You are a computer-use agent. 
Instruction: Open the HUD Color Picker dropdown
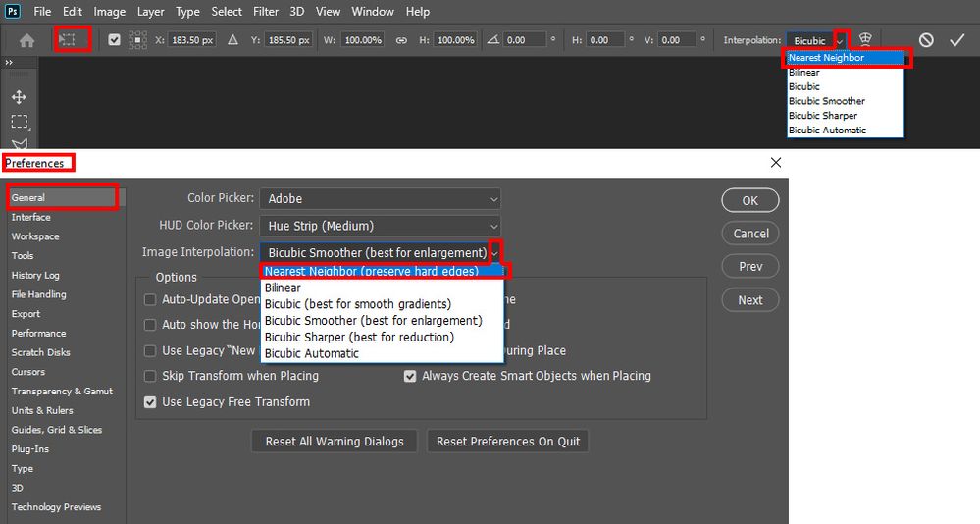(x=380, y=226)
